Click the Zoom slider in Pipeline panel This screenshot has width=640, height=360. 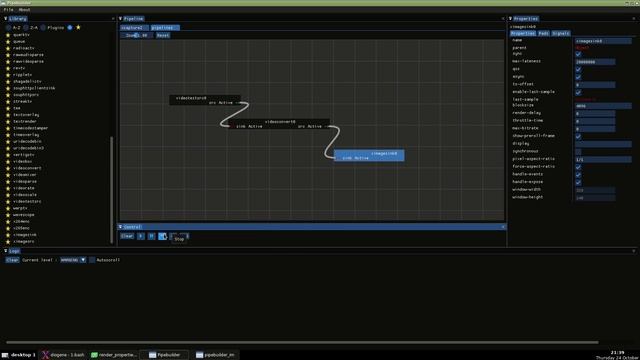pos(137,36)
